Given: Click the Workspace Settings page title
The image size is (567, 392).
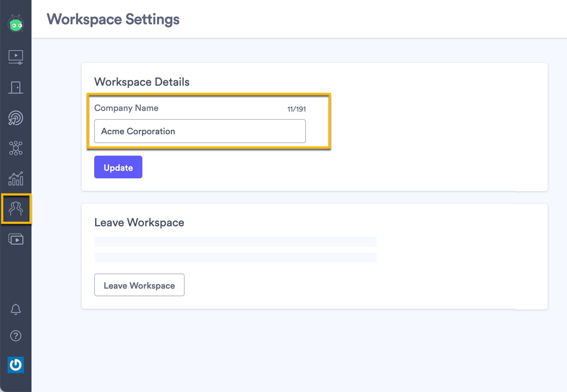Looking at the screenshot, I should 113,19.
